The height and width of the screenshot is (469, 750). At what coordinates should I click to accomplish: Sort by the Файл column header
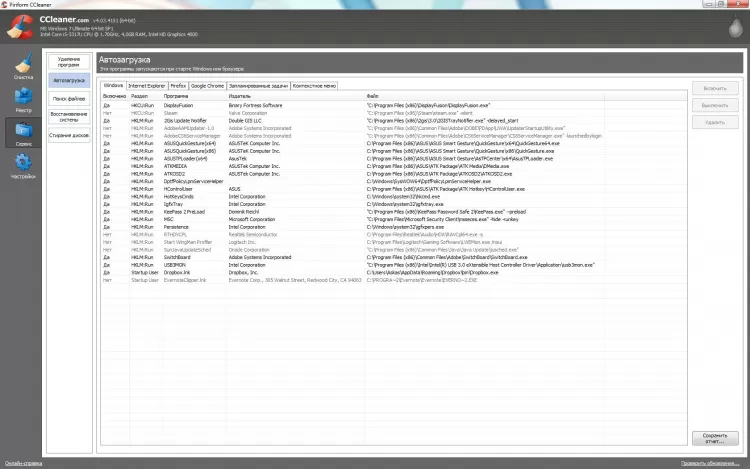484,96
